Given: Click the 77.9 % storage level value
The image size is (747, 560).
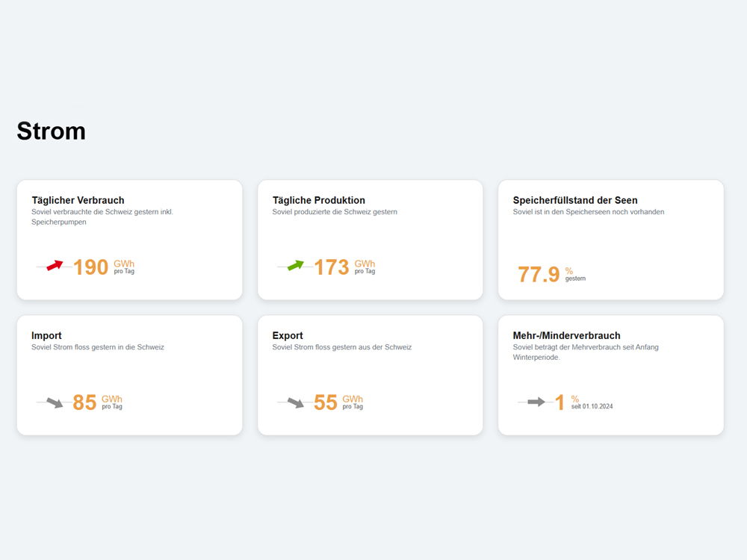Looking at the screenshot, I should pos(539,274).
